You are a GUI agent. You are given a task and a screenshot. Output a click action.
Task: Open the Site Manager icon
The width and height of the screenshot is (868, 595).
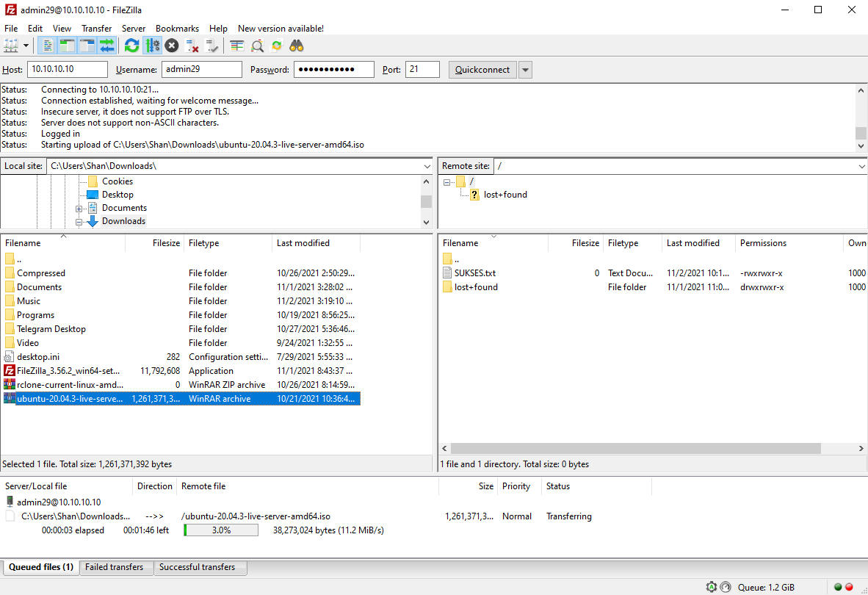pos(11,46)
